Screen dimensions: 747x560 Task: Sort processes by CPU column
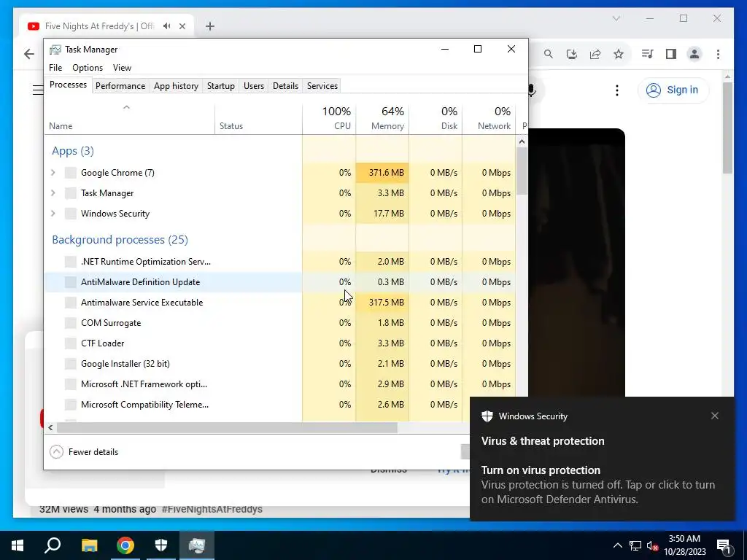(329, 119)
